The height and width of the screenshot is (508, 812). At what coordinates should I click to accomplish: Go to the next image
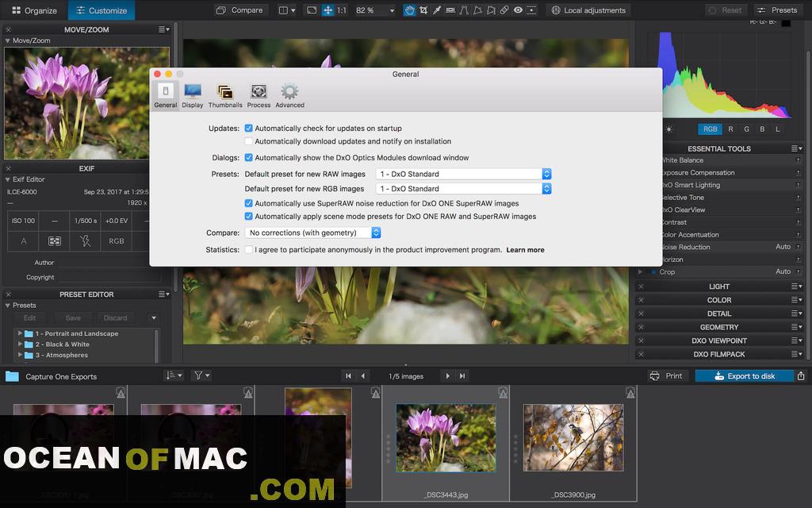point(447,375)
